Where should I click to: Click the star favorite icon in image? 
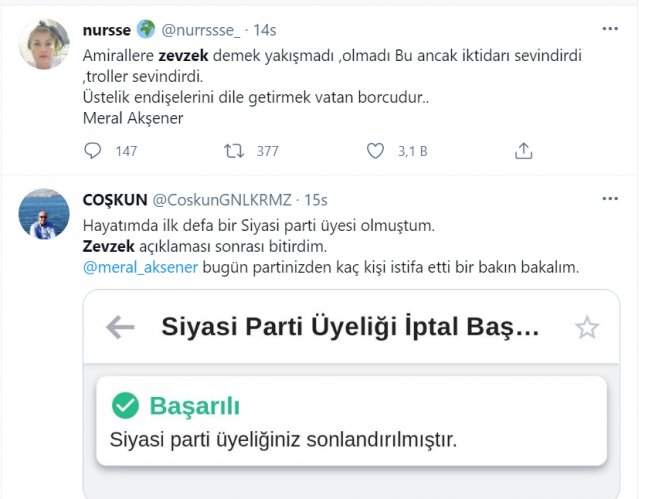(587, 327)
